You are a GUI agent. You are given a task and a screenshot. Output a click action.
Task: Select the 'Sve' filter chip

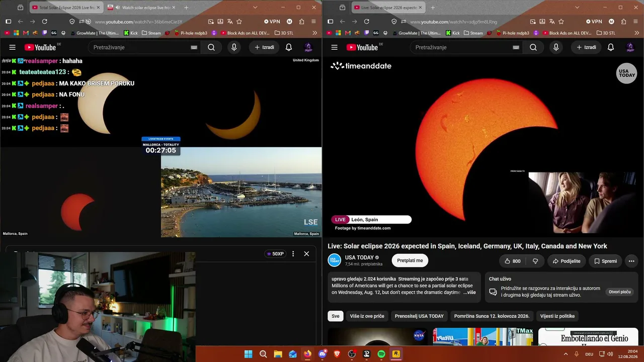coord(336,316)
